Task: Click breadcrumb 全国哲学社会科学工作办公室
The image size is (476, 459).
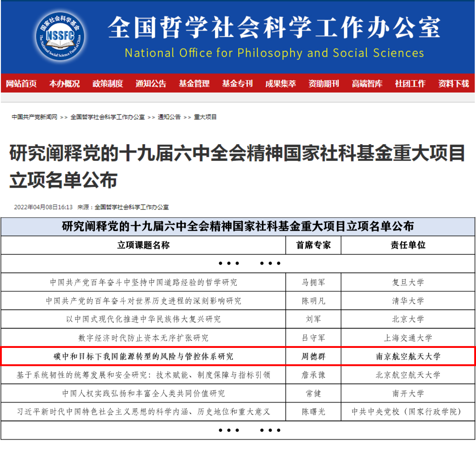Action: 108,117
